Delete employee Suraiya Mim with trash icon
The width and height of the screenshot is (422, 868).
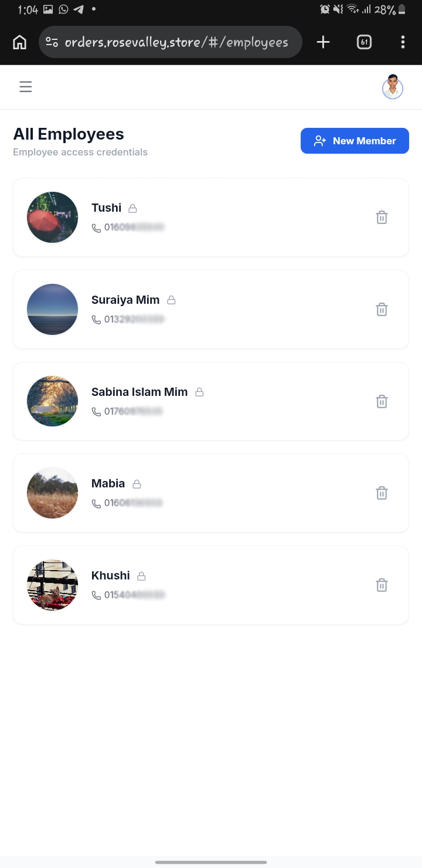382,310
